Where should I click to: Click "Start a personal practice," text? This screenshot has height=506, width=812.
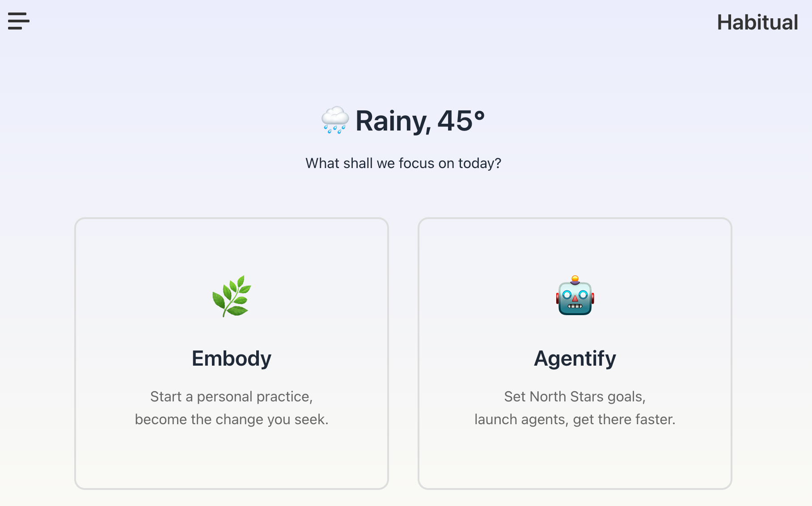click(232, 396)
